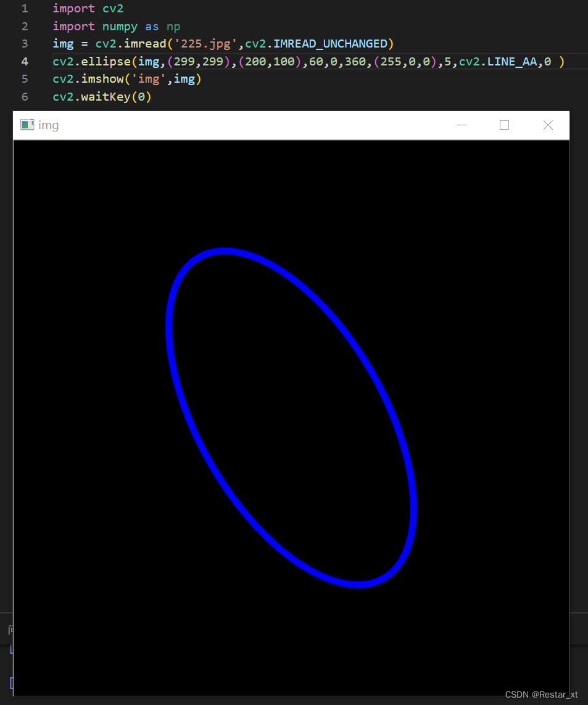Click the '225.jpg' string on line 3

tap(205, 44)
